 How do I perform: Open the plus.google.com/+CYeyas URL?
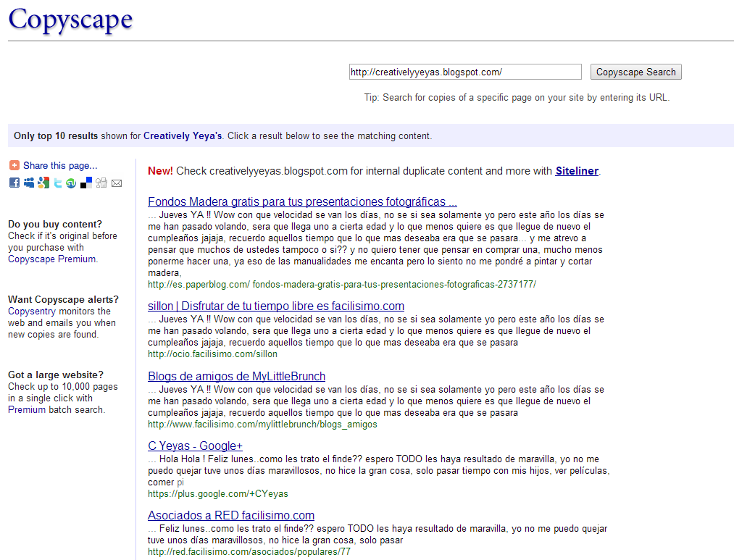click(217, 493)
